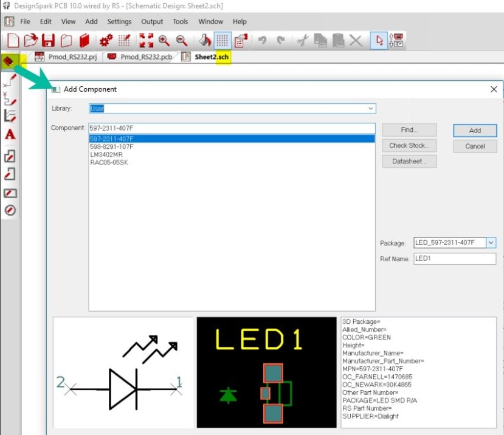This screenshot has width=504, height=435.
Task: Undo the last action
Action: point(262,41)
